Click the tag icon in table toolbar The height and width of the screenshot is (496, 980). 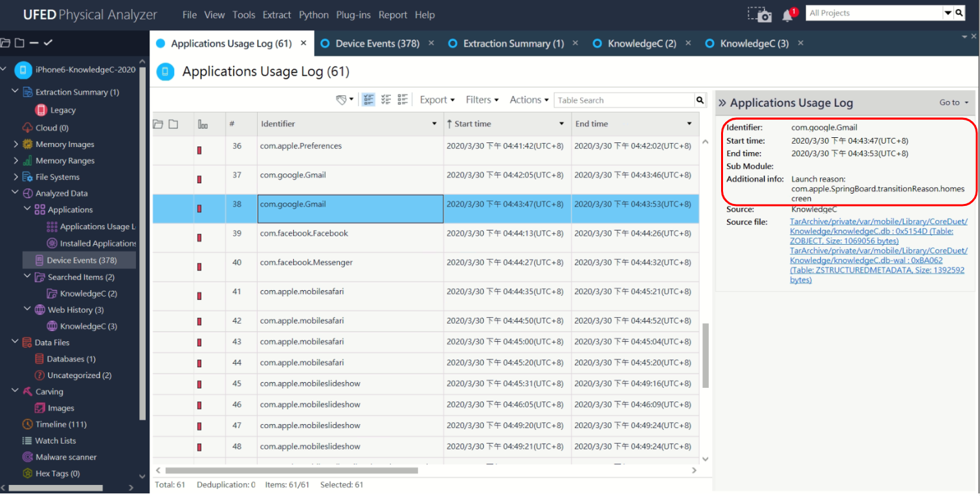pyautogui.click(x=342, y=100)
